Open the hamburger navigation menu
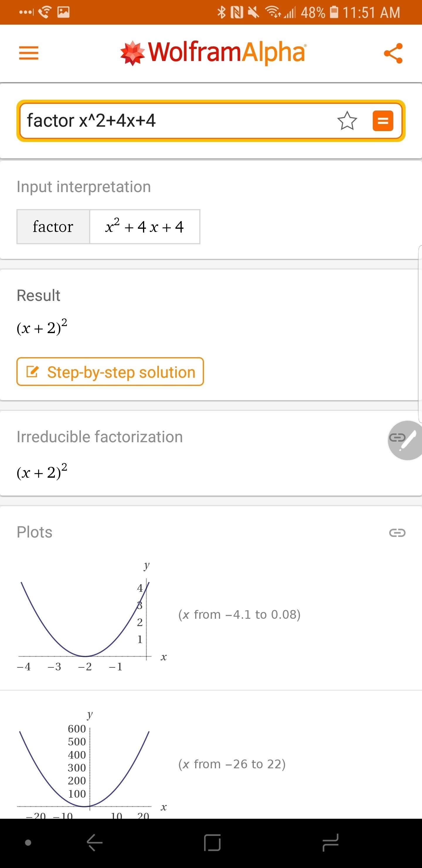This screenshot has width=422, height=868. [x=29, y=53]
